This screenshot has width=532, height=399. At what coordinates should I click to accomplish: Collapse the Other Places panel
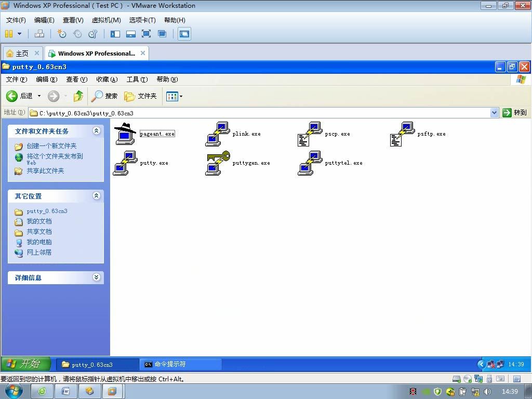tap(96, 196)
